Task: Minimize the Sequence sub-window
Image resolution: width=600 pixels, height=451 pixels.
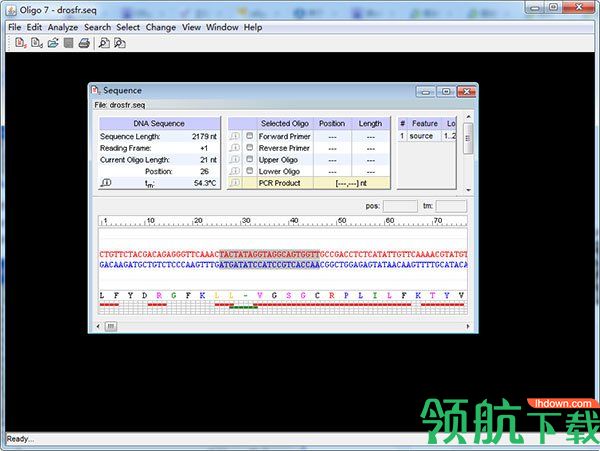Action: coord(425,92)
